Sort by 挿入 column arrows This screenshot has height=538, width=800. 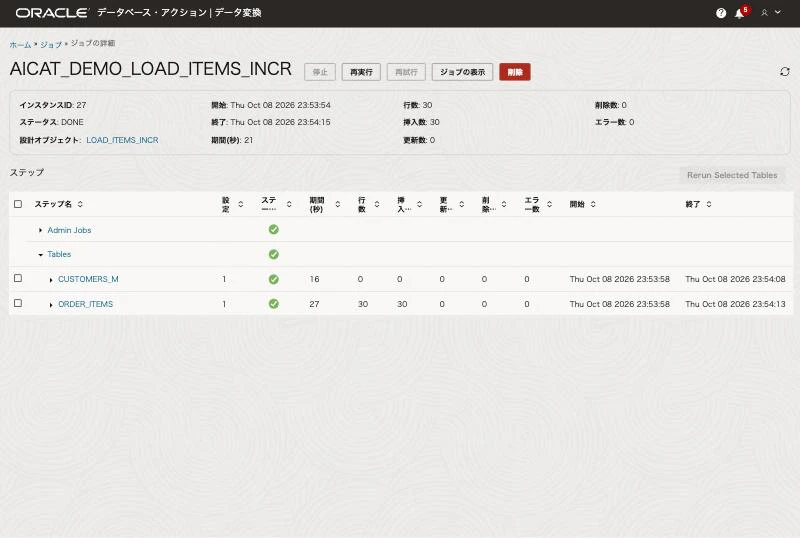(419, 204)
